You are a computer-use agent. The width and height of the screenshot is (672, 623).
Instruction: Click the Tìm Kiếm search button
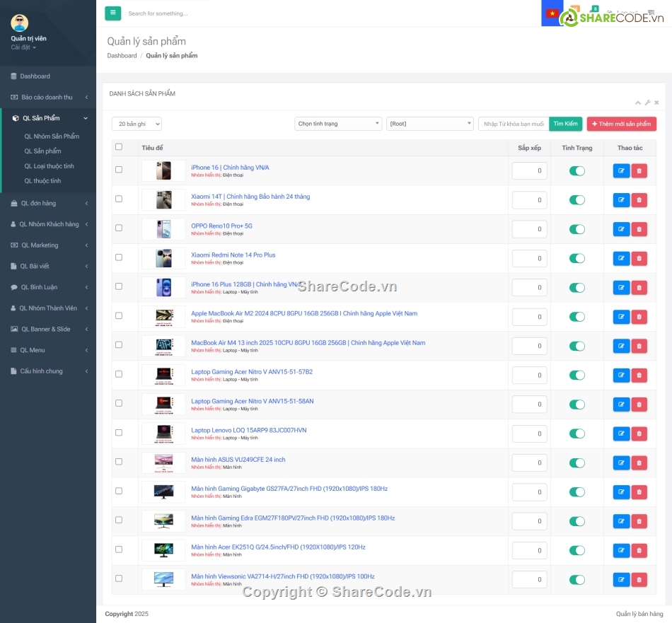click(565, 124)
